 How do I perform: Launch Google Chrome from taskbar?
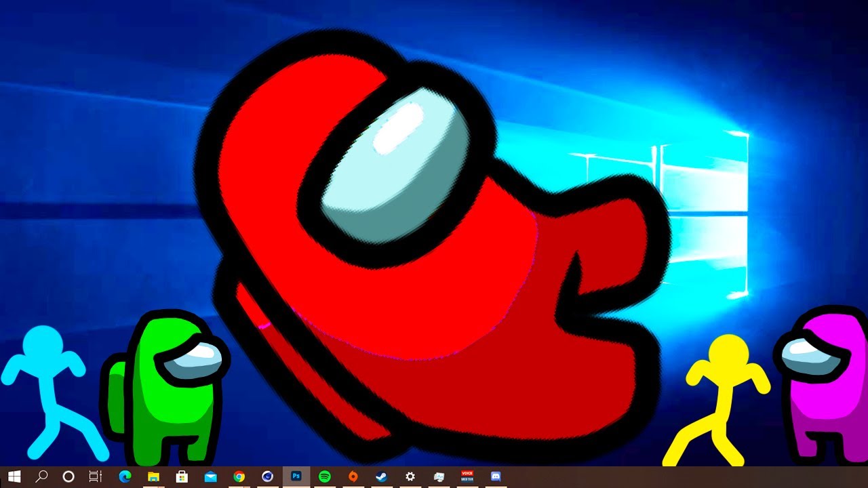[239, 476]
